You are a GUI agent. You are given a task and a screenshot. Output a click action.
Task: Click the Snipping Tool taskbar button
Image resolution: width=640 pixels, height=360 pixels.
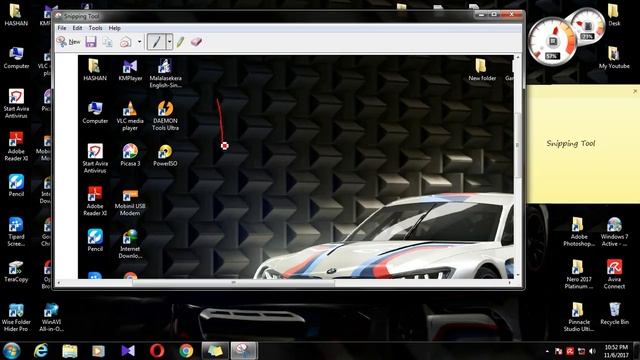coord(244,351)
